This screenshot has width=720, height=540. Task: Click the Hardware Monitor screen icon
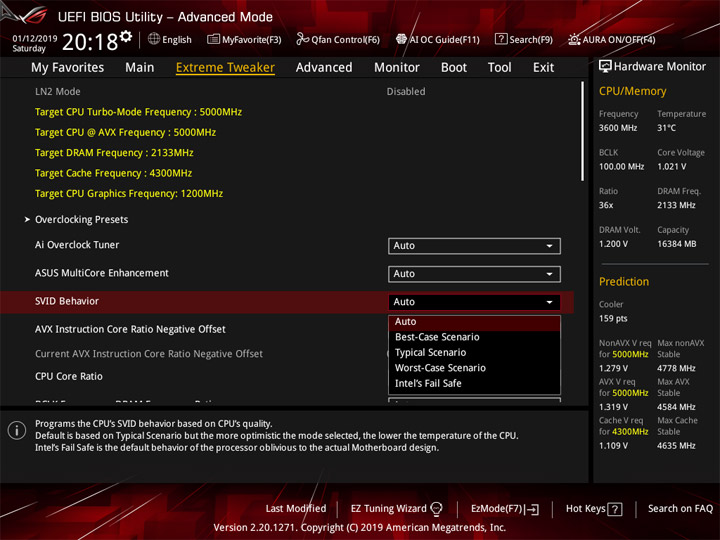[x=605, y=66]
